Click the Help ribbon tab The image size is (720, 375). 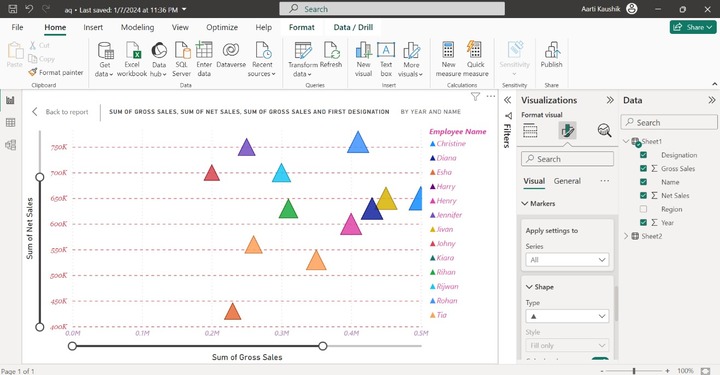click(x=264, y=27)
